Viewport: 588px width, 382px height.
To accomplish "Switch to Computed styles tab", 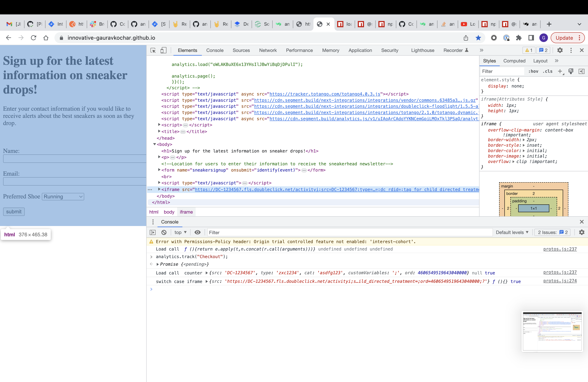I will tap(514, 61).
